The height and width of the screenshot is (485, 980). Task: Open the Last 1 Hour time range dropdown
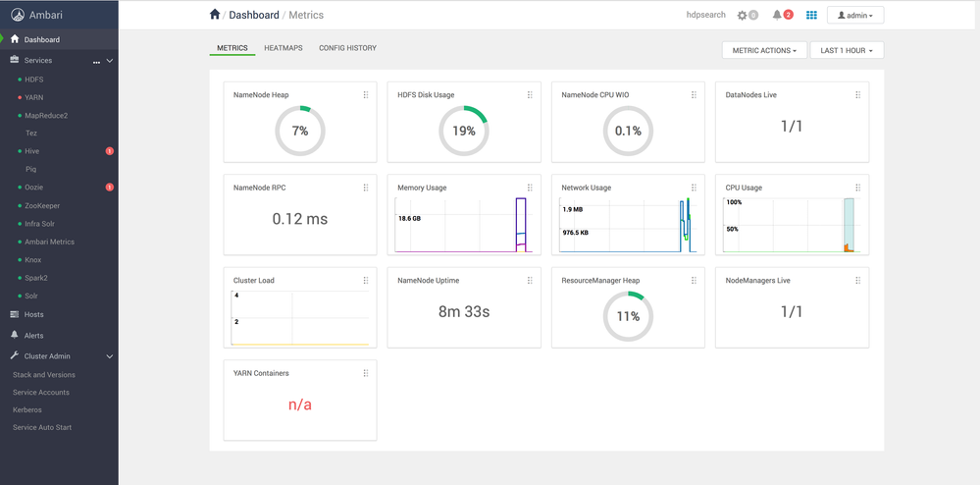[847, 50]
